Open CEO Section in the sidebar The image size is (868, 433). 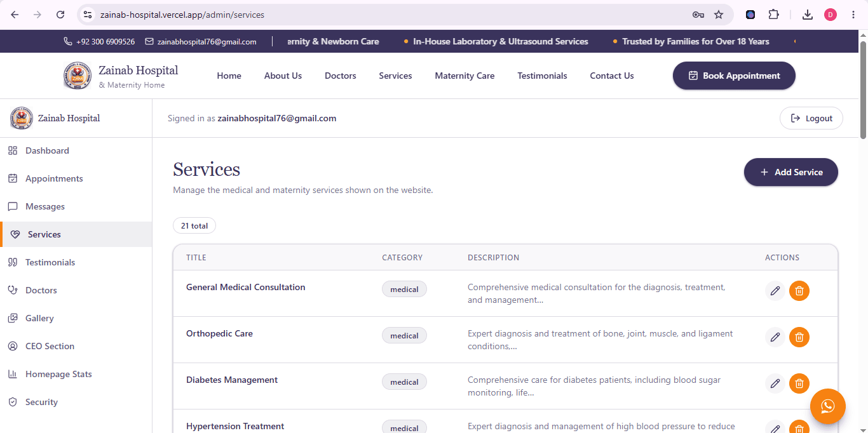[76, 346]
